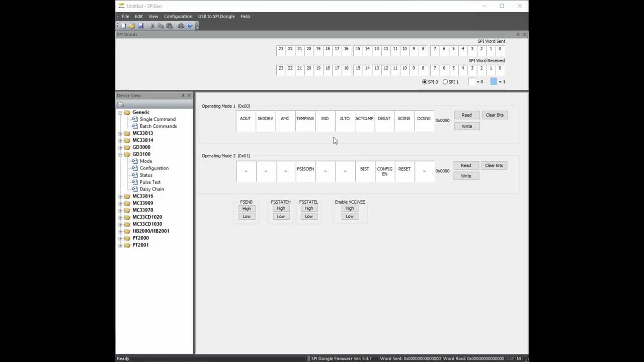
Task: Expand the PT2000 device folder
Action: point(120,238)
